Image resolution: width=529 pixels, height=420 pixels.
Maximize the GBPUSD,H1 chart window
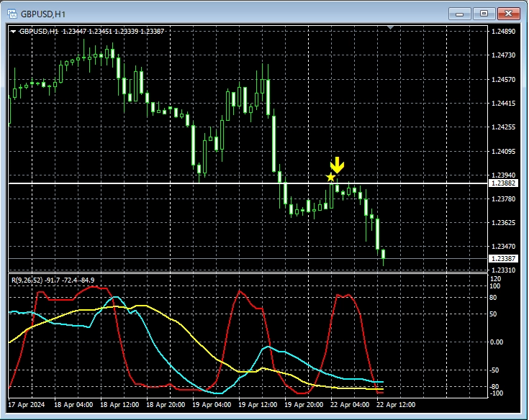(484, 13)
